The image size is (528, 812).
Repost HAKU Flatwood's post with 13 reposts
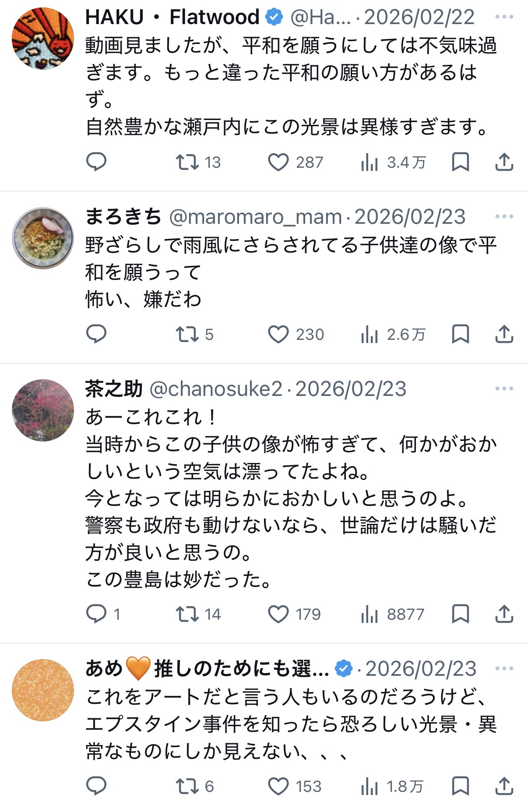tap(187, 162)
